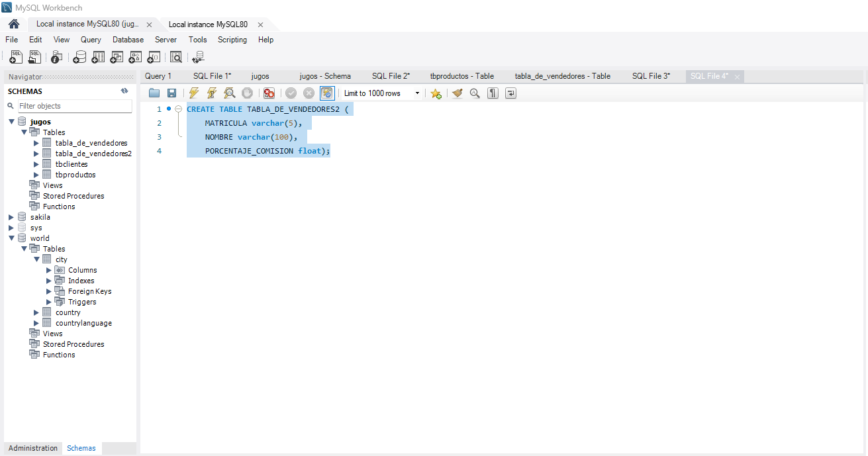This screenshot has width=868, height=456.
Task: Search table data icon in main toolbar
Action: pyautogui.click(x=176, y=57)
